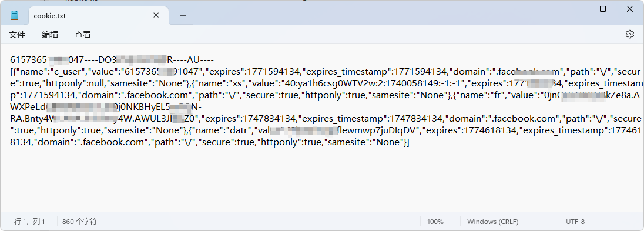
Task: Open the 查看 menu
Action: [x=82, y=35]
